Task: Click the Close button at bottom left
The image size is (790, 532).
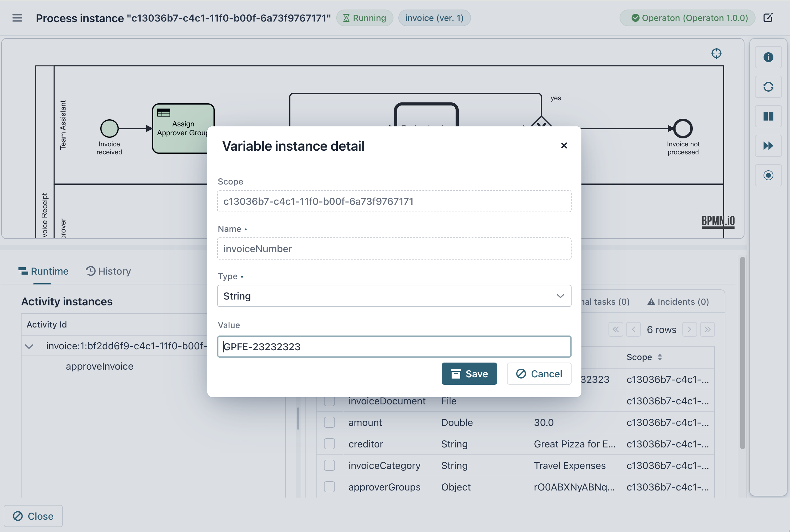Action: (x=33, y=516)
